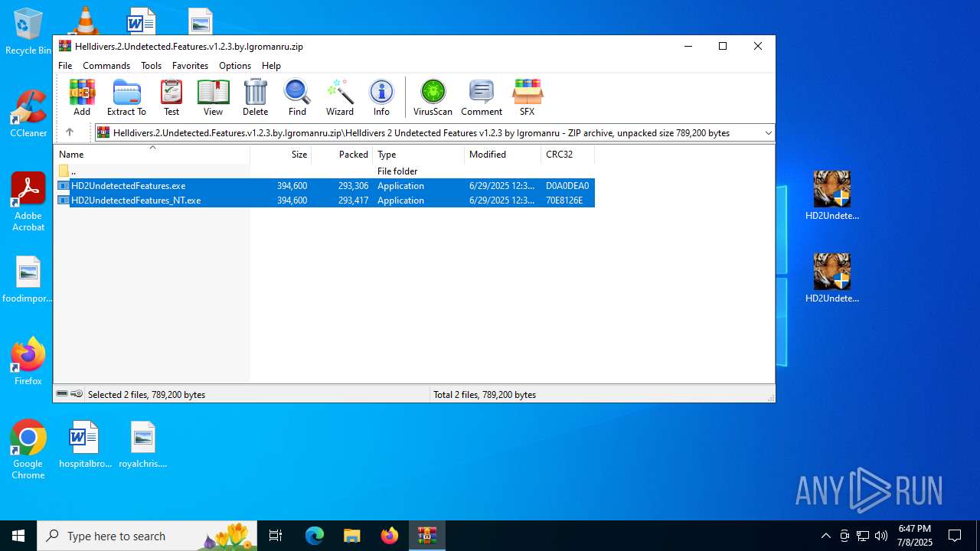Image resolution: width=980 pixels, height=551 pixels.
Task: Click the Find magnifier icon
Action: tap(297, 97)
